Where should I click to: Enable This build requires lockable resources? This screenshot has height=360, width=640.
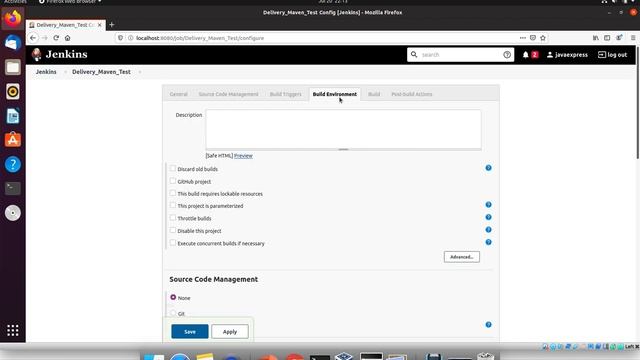click(x=173, y=193)
